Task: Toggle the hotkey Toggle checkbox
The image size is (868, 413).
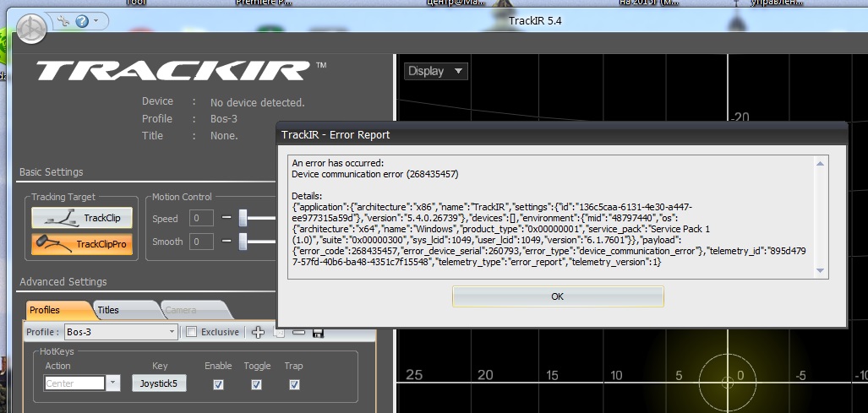Action: 256,384
